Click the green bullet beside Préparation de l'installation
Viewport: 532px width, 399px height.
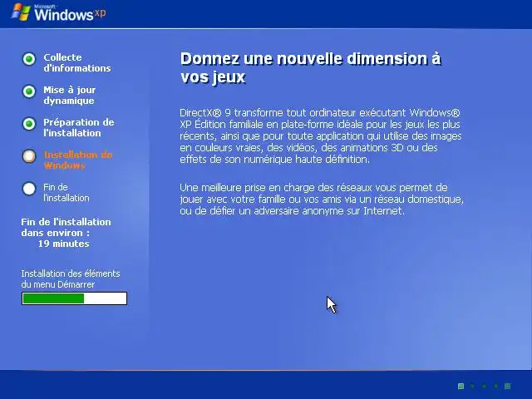click(29, 124)
